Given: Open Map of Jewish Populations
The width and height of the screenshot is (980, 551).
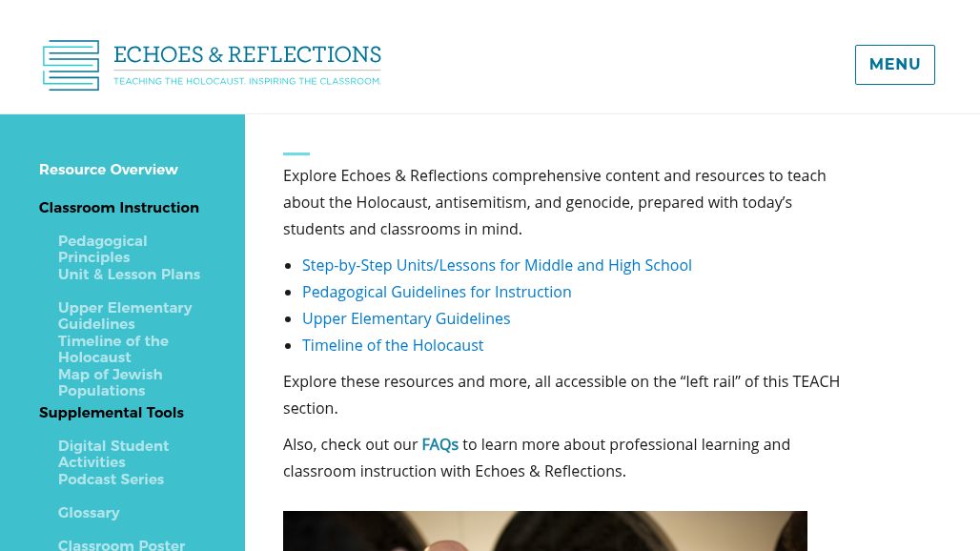Looking at the screenshot, I should point(110,382).
